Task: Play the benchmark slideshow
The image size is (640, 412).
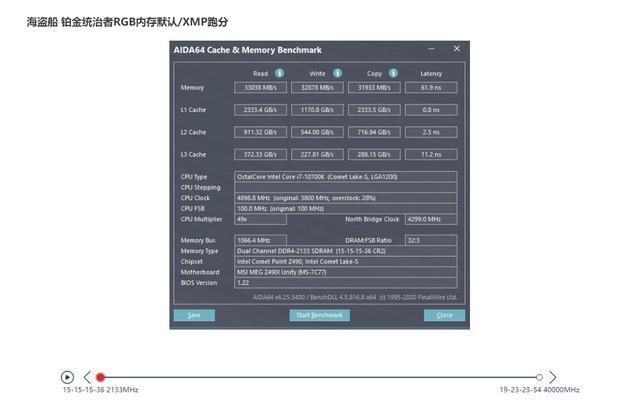Action: click(x=67, y=377)
